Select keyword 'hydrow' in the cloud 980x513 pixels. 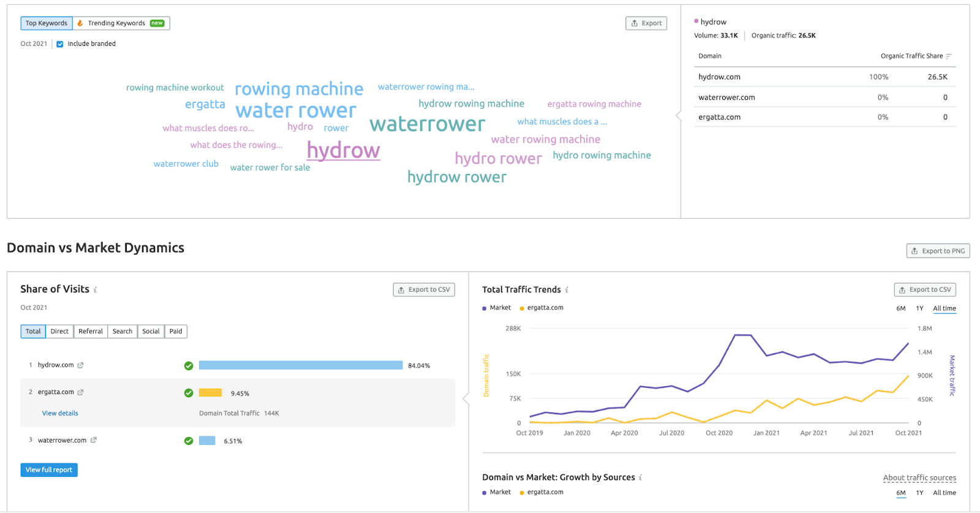[344, 150]
